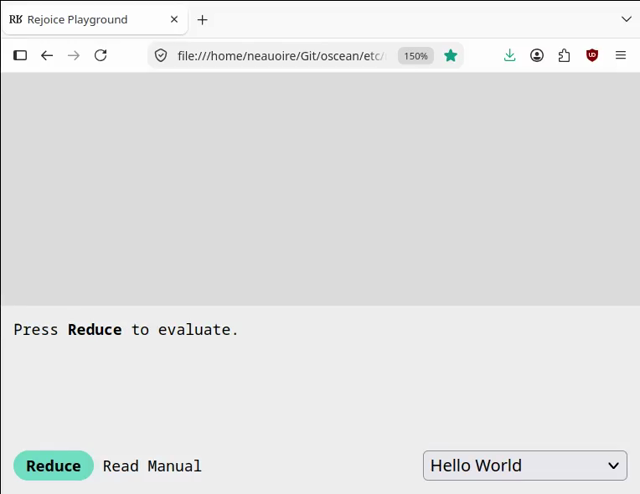The image size is (640, 494).
Task: Click the gray code editor area
Action: click(320, 189)
